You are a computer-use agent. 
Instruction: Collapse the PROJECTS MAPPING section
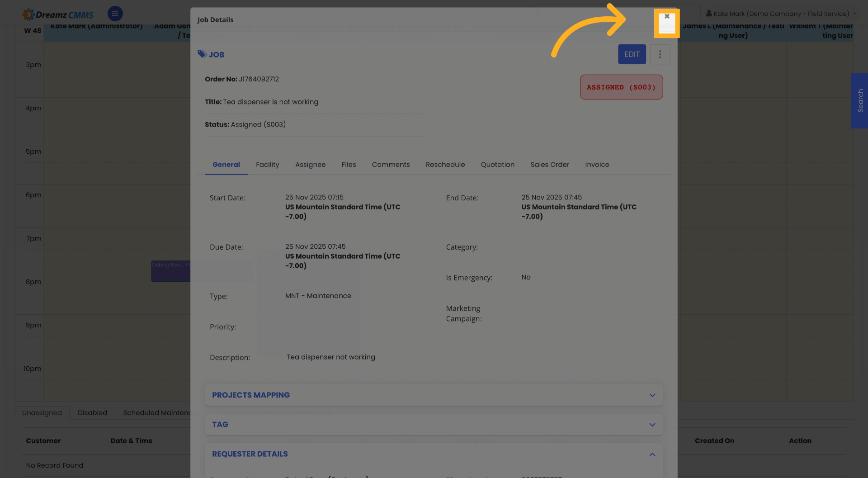coord(652,395)
